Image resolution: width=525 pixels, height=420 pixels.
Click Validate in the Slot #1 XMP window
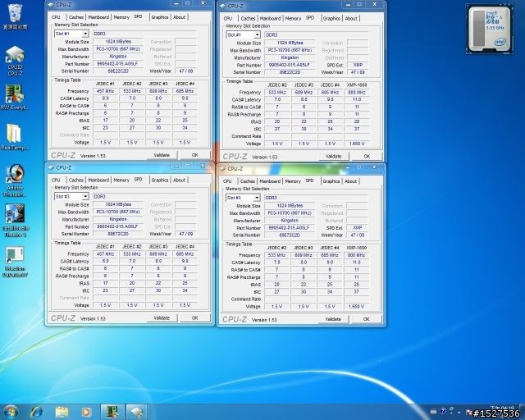tap(334, 157)
